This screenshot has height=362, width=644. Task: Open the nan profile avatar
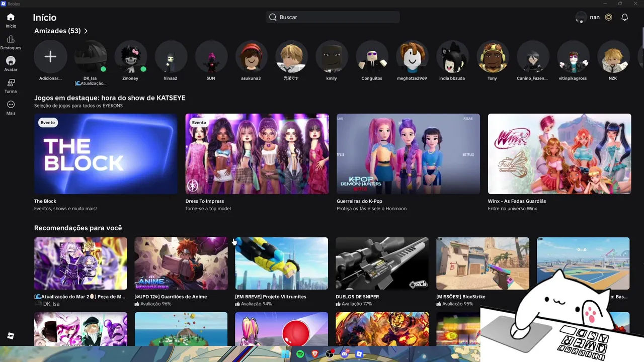point(581,17)
